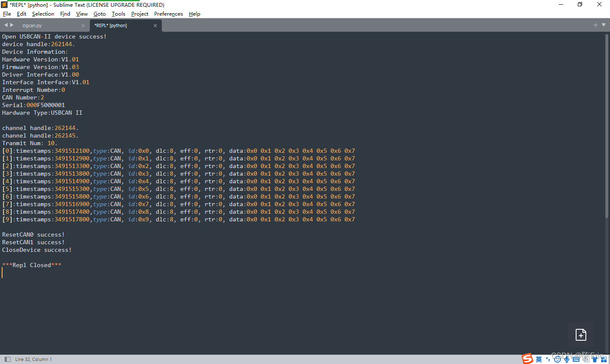This screenshot has height=364, width=610.
Task: Close the Sublime Text window
Action: [x=599, y=5]
